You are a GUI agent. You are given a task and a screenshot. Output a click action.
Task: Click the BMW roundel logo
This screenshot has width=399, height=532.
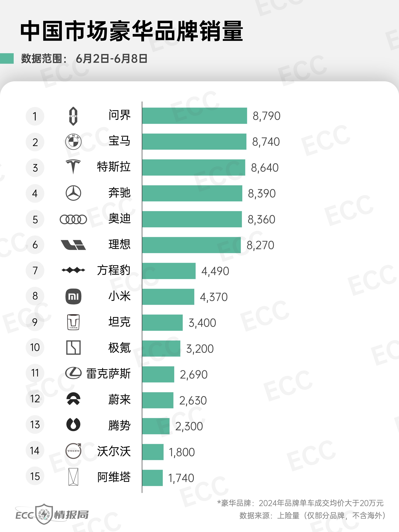coord(73,142)
